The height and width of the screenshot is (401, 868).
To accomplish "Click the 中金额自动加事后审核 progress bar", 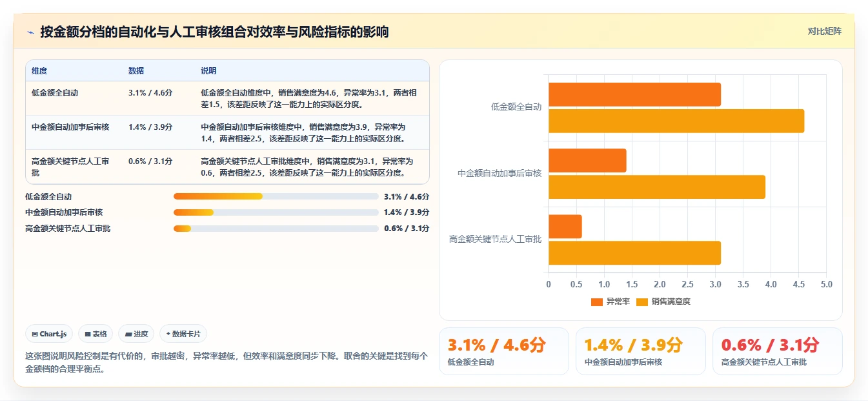I will [x=276, y=212].
